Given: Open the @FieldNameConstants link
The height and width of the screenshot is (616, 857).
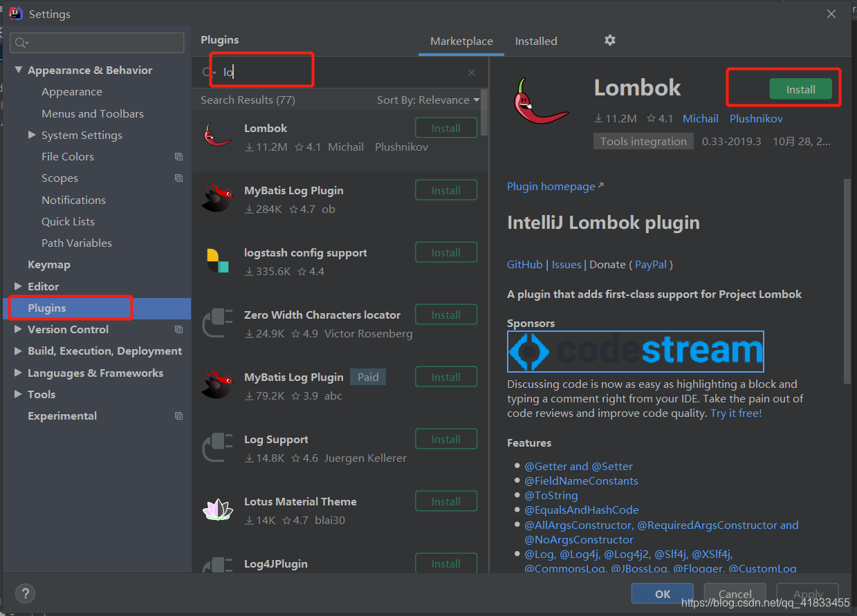Looking at the screenshot, I should coord(582,480).
